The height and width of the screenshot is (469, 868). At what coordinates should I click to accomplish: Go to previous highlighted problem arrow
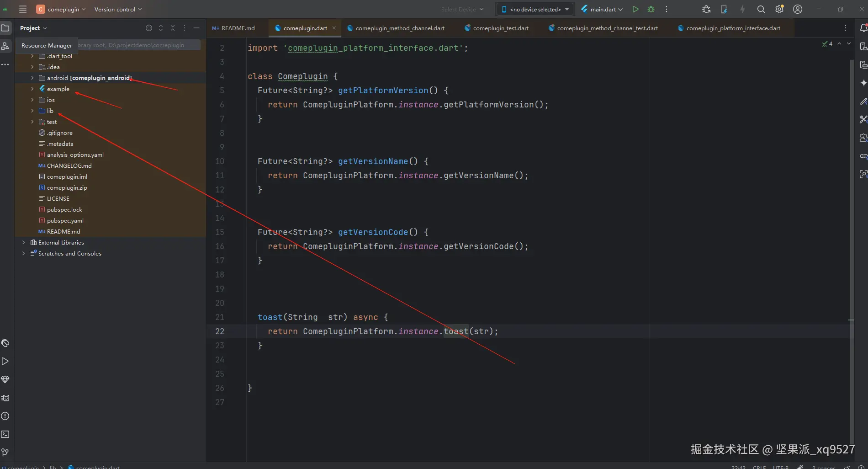839,44
